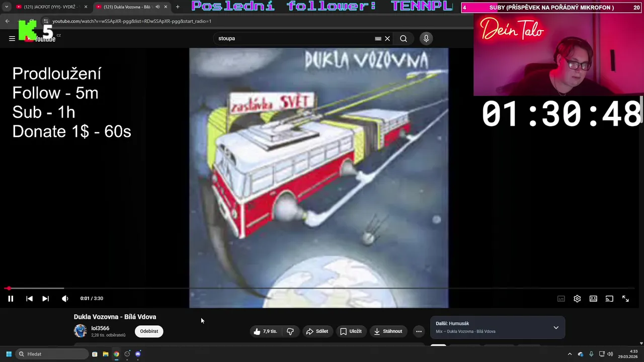Open the on-screen keyboard icon in search
The image size is (644, 362).
tap(378, 39)
